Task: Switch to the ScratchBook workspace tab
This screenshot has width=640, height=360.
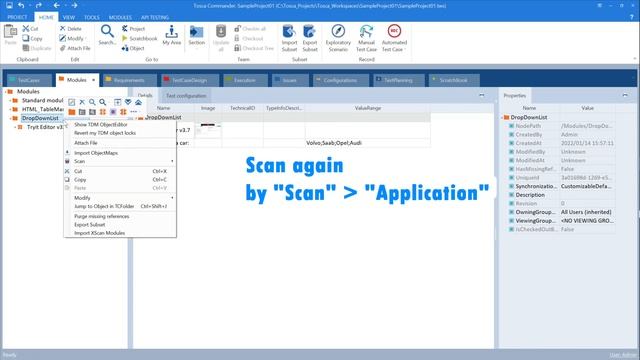Action: coord(453,80)
